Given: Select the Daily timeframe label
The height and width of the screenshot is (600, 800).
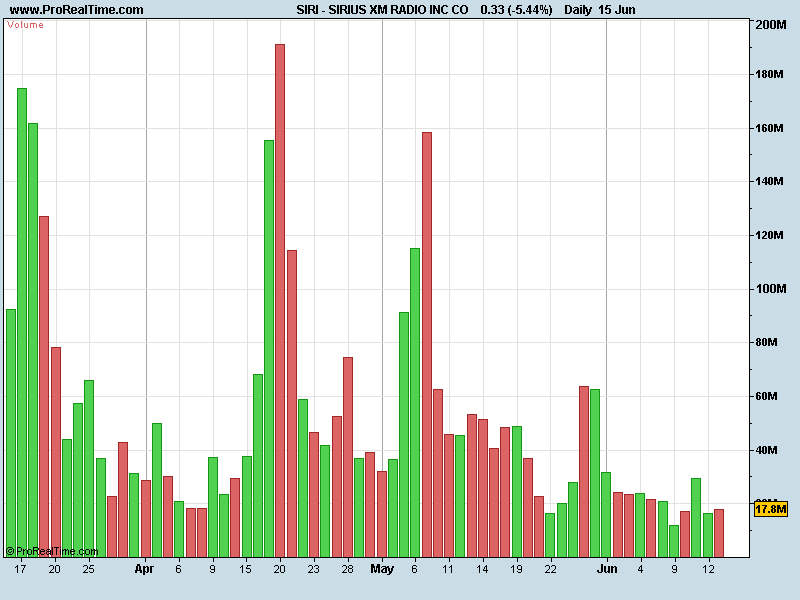Looking at the screenshot, I should pyautogui.click(x=578, y=10).
